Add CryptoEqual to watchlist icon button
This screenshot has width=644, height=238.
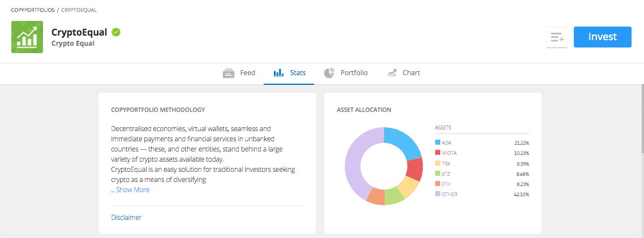557,37
